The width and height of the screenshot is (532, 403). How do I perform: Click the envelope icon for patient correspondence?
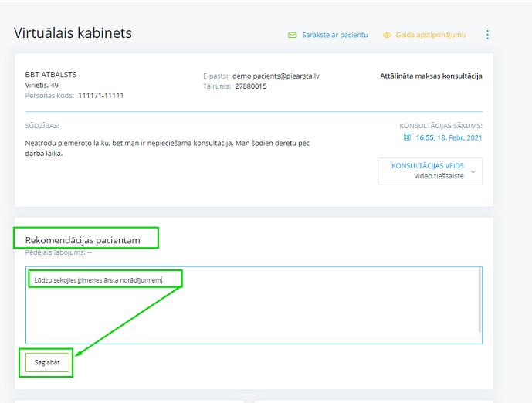coord(293,36)
